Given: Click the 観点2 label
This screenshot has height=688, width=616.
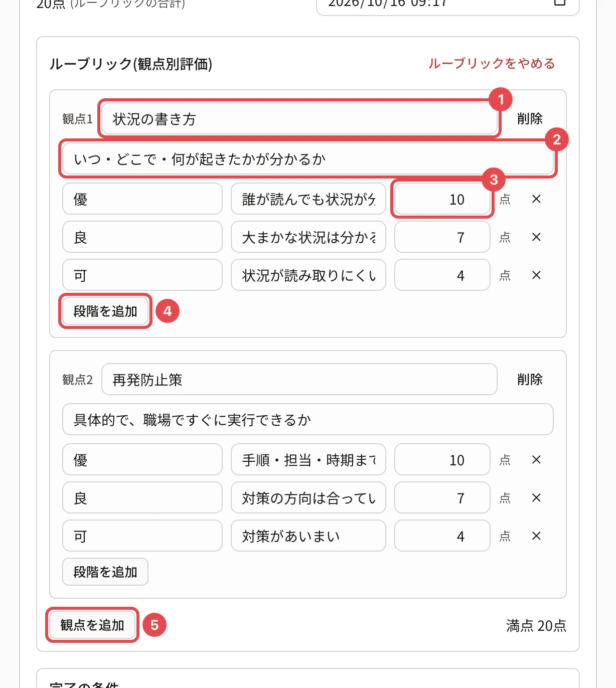Looking at the screenshot, I should (78, 380).
